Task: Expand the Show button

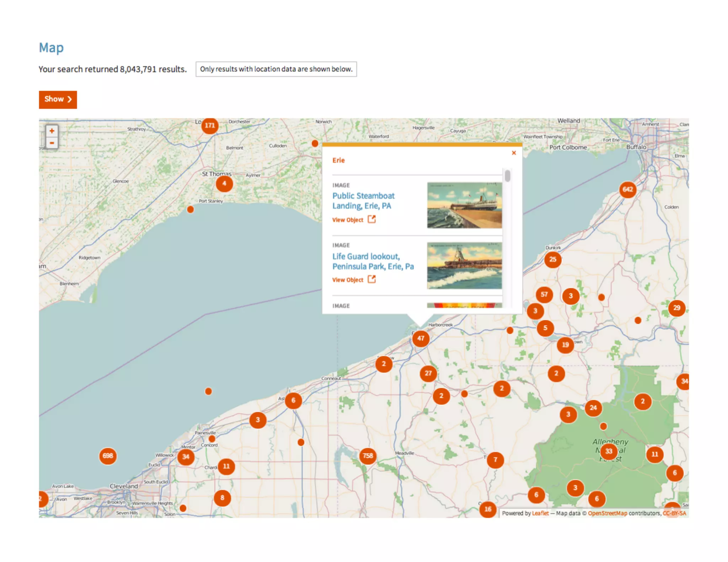Action: point(58,99)
